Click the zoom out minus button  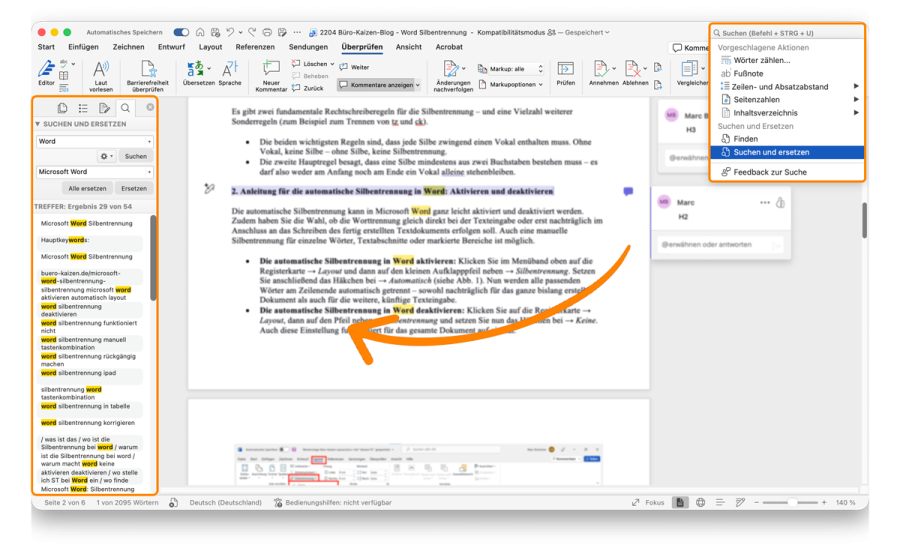(756, 502)
